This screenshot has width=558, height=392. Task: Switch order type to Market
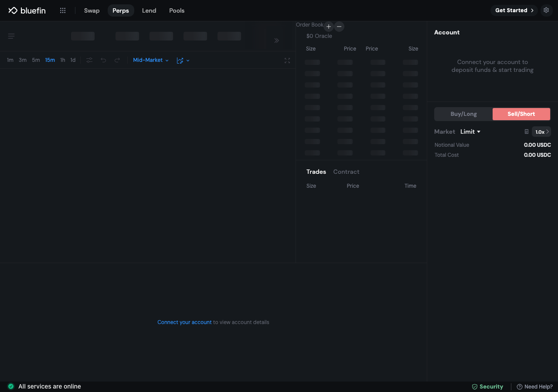(445, 132)
